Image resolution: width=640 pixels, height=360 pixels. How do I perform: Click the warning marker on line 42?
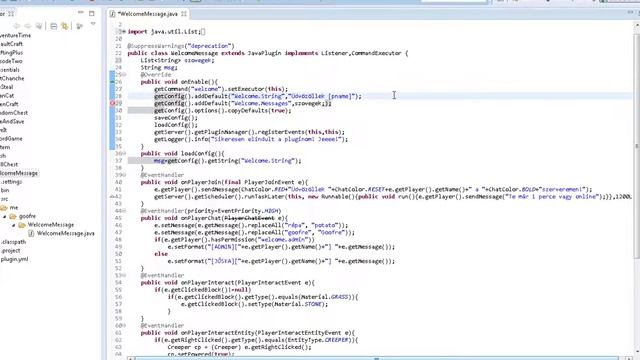113,197
